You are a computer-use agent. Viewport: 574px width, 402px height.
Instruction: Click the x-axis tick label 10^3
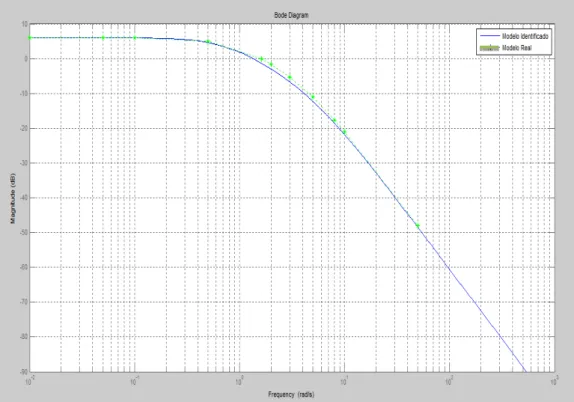coord(554,381)
